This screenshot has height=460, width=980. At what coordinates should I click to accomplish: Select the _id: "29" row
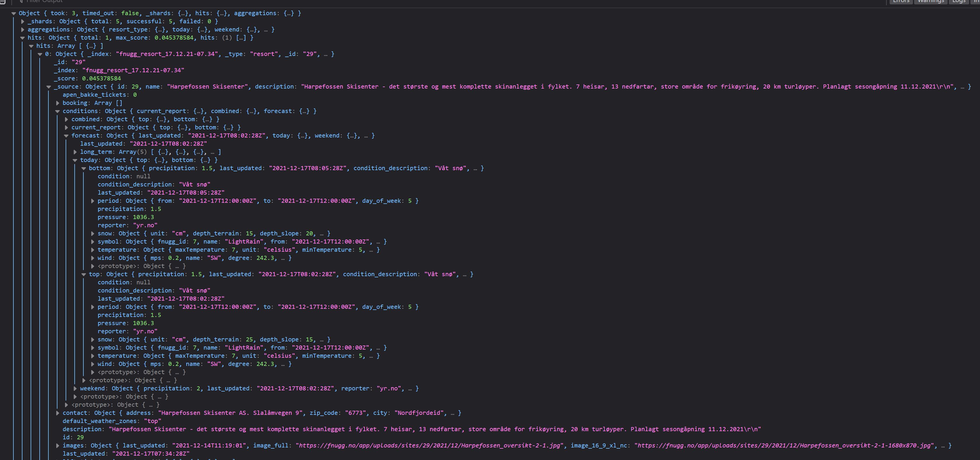click(x=70, y=62)
